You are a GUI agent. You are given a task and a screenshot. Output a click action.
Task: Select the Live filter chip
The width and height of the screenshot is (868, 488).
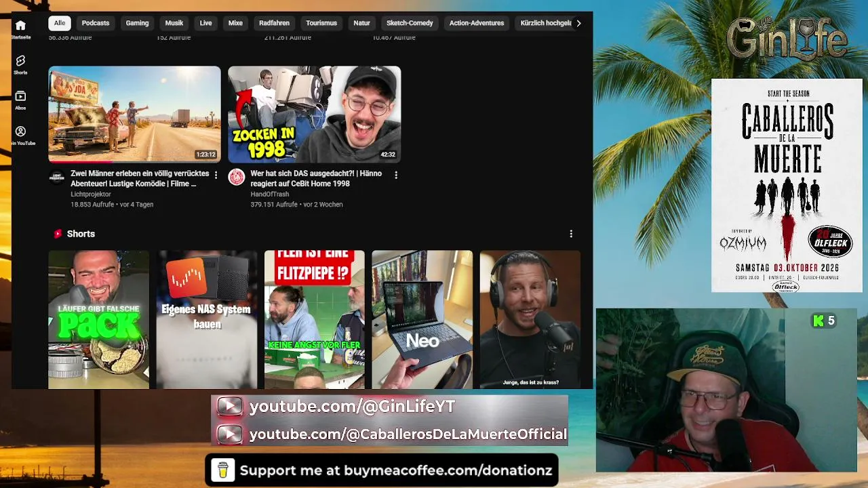[206, 23]
